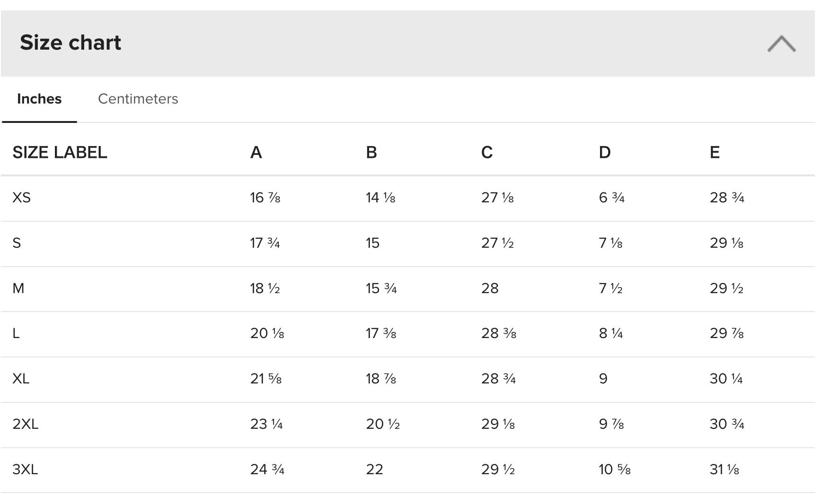
Task: Click the 3XL row E value 31 ⅛
Action: (724, 469)
